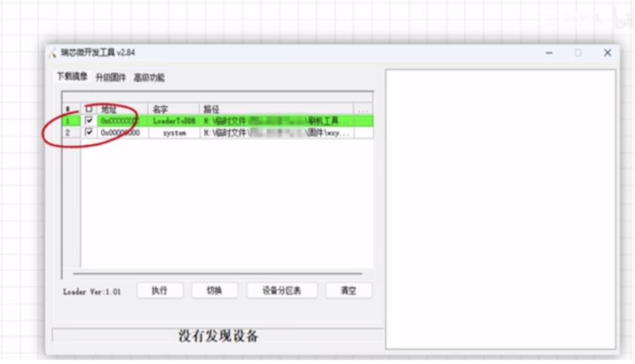This screenshot has width=635, height=364.
Task: Uncheck the system row checkbox
Action: click(x=89, y=132)
